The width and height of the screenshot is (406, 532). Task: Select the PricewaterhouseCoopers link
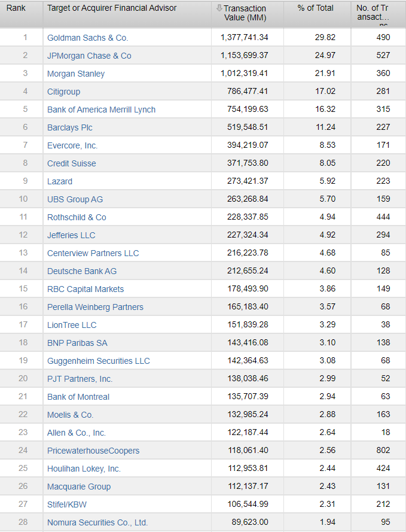pos(94,451)
